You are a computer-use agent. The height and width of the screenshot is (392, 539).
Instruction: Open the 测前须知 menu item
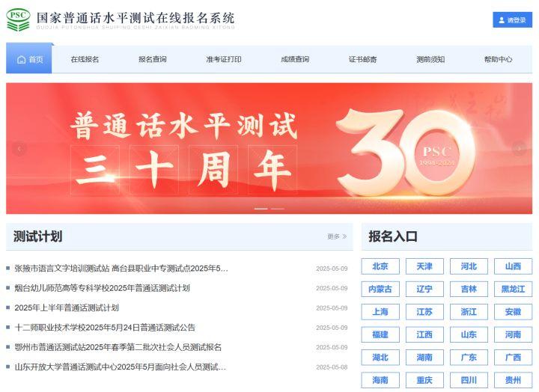coord(430,59)
